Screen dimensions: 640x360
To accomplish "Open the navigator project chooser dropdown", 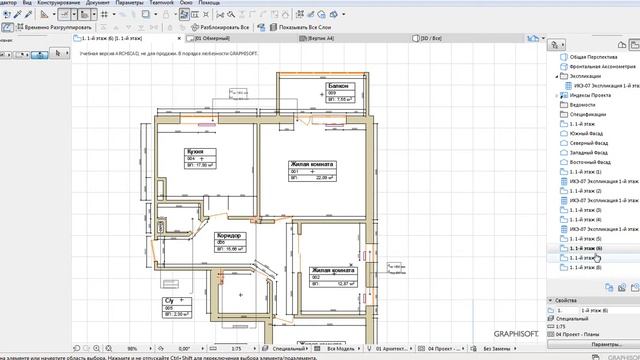I will pos(557,44).
